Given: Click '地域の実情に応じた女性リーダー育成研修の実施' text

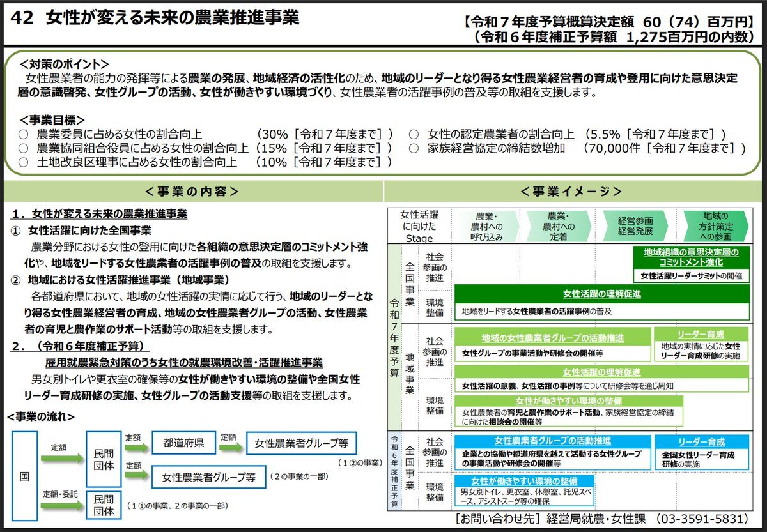Looking at the screenshot, I should pyautogui.click(x=701, y=351).
